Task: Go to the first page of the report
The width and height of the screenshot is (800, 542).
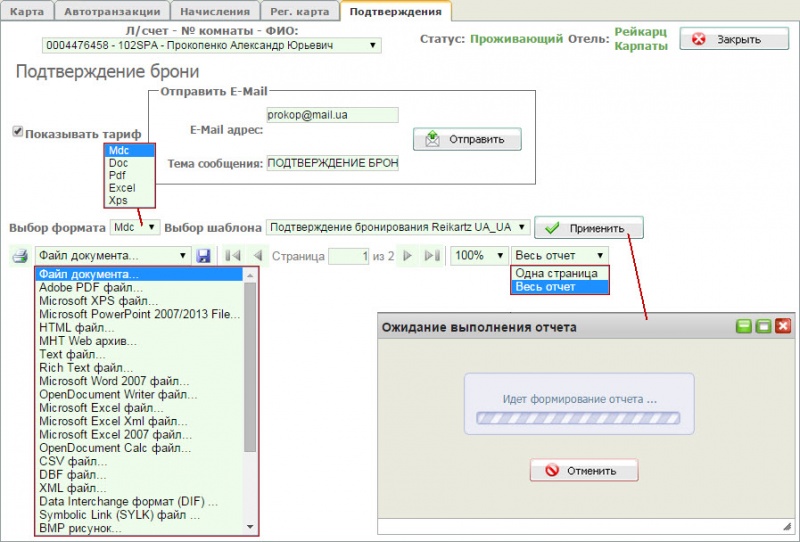Action: click(234, 256)
